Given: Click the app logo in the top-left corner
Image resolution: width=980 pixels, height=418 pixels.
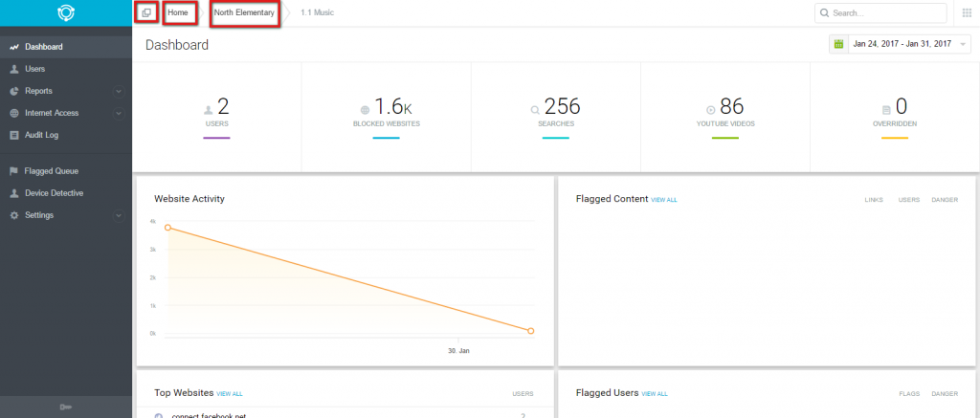Looking at the screenshot, I should pyautogui.click(x=66, y=12).
